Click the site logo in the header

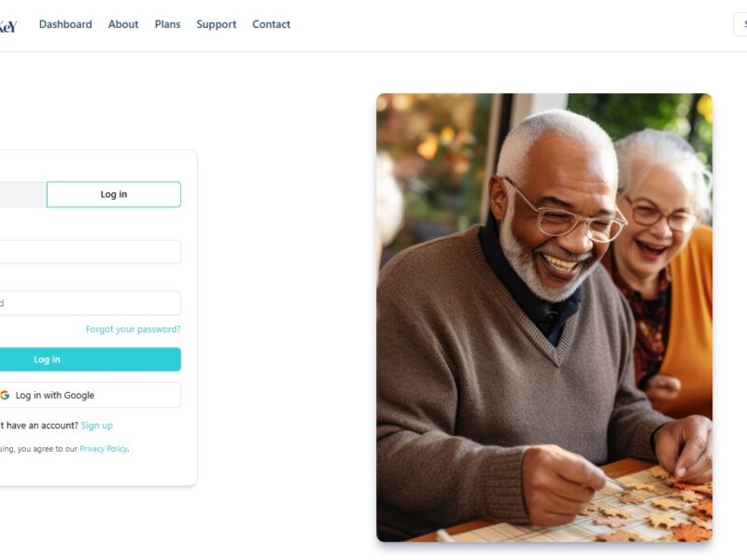pos(8,26)
